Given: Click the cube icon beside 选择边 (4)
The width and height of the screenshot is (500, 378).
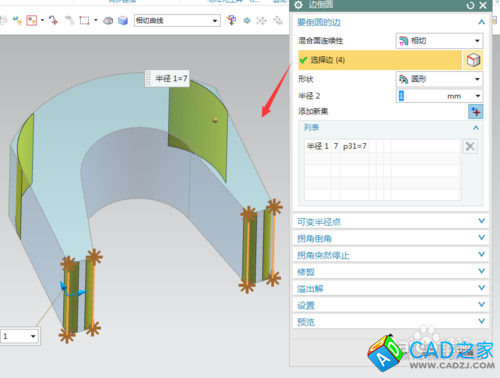Looking at the screenshot, I should click(x=473, y=60).
